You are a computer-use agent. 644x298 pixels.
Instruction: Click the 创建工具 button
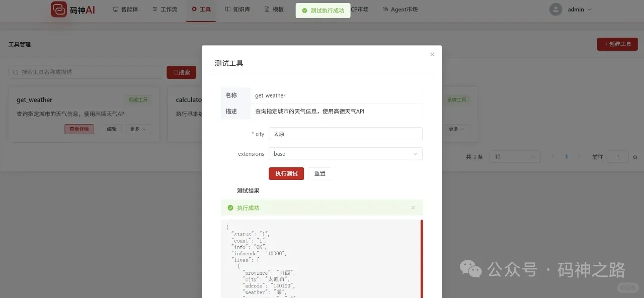click(x=617, y=44)
